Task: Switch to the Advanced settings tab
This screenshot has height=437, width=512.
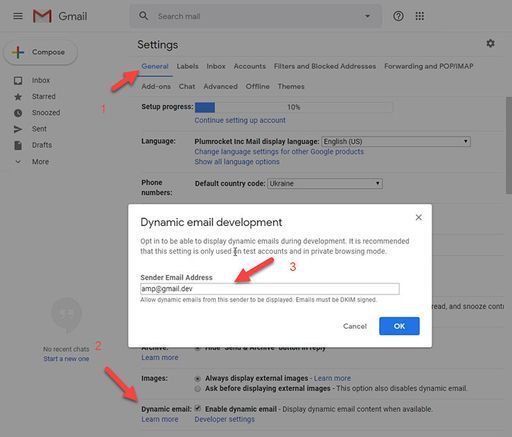Action: (221, 87)
